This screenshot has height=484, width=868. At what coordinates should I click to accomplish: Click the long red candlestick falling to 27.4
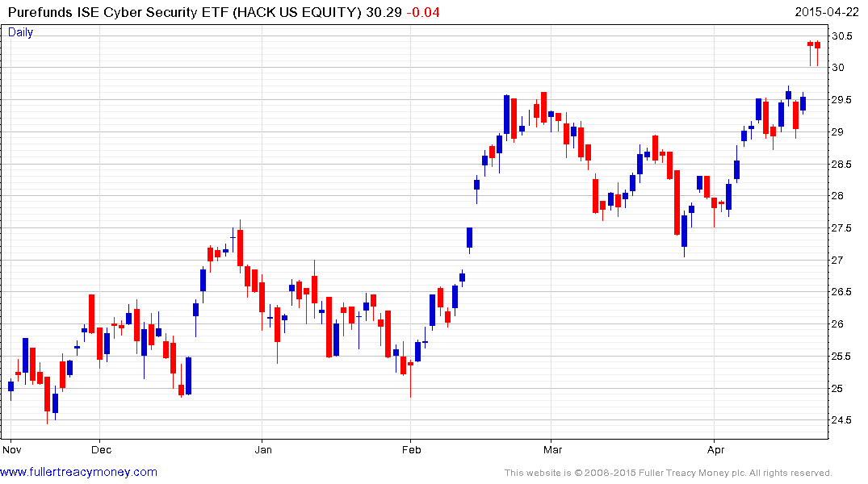pos(677,202)
